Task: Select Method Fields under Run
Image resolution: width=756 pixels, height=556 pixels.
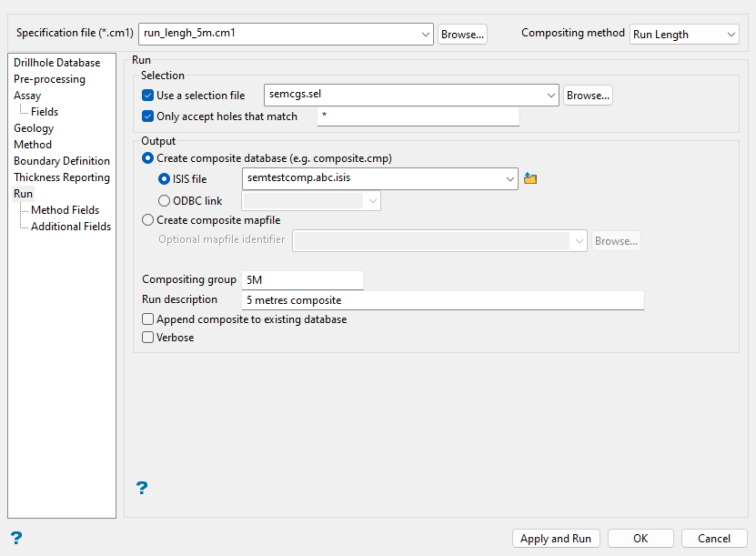Action: pyautogui.click(x=65, y=210)
